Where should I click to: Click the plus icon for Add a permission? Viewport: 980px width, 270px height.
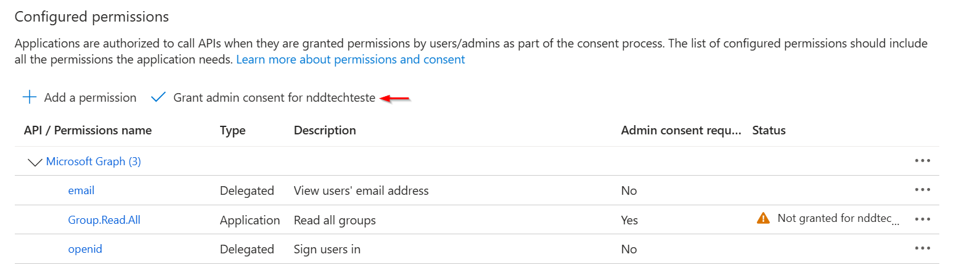(x=29, y=97)
